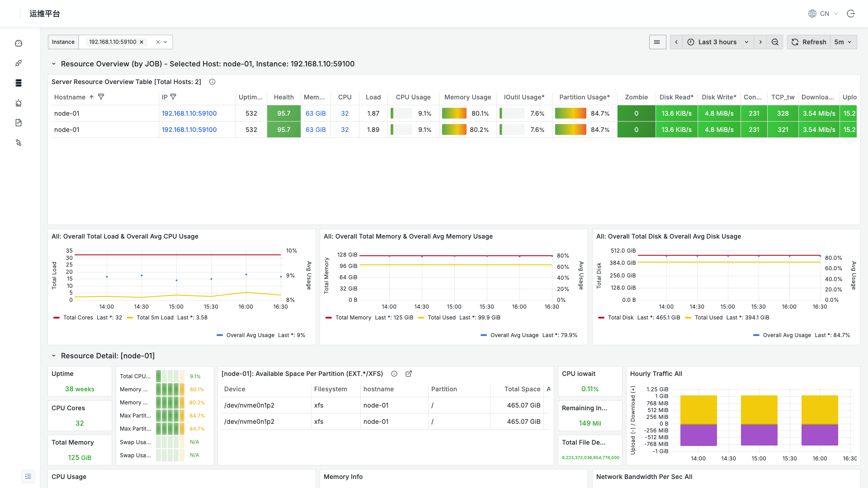The width and height of the screenshot is (868, 488).
Task: Collapse the Resource Overview (by JOB) row
Action: (54, 64)
